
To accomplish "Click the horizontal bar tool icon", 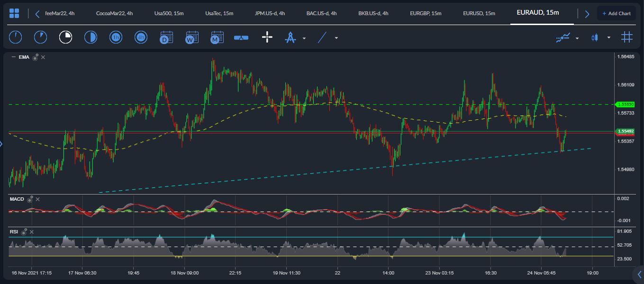I will (241, 37).
